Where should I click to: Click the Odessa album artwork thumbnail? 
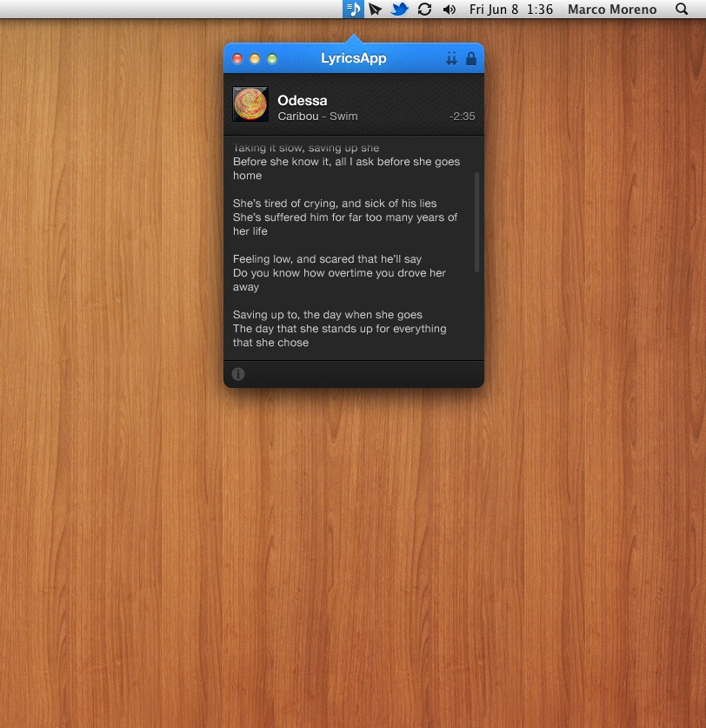tap(250, 104)
